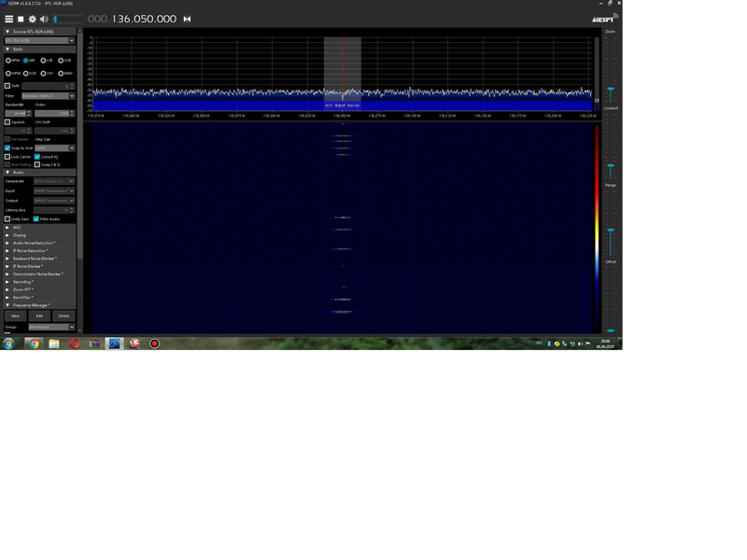Expand the Baseband Noise Blanker panel

pos(39,259)
